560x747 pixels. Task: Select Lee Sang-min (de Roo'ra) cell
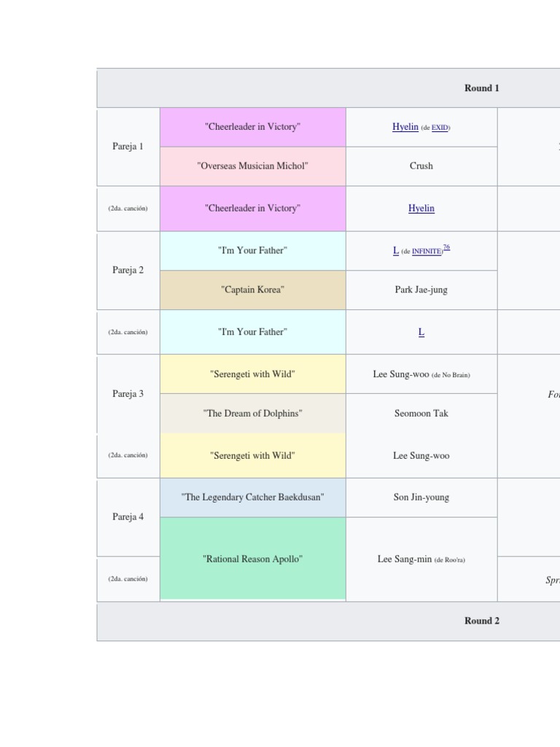421,560
